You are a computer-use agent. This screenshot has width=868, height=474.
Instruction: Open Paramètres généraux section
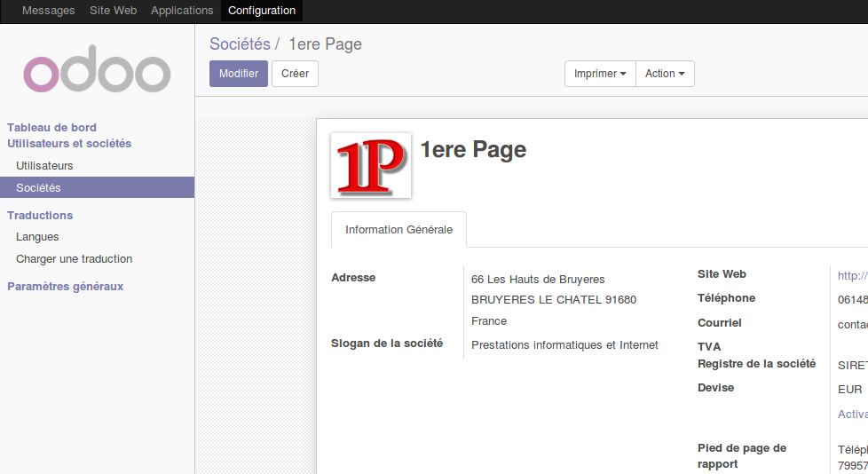66,287
